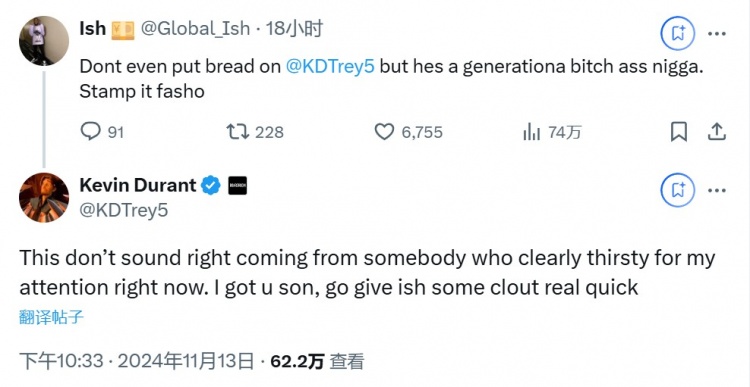This screenshot has height=387, width=750.
Task: Bookmark Ish's tweet using the bookmark icon
Action: click(x=678, y=132)
